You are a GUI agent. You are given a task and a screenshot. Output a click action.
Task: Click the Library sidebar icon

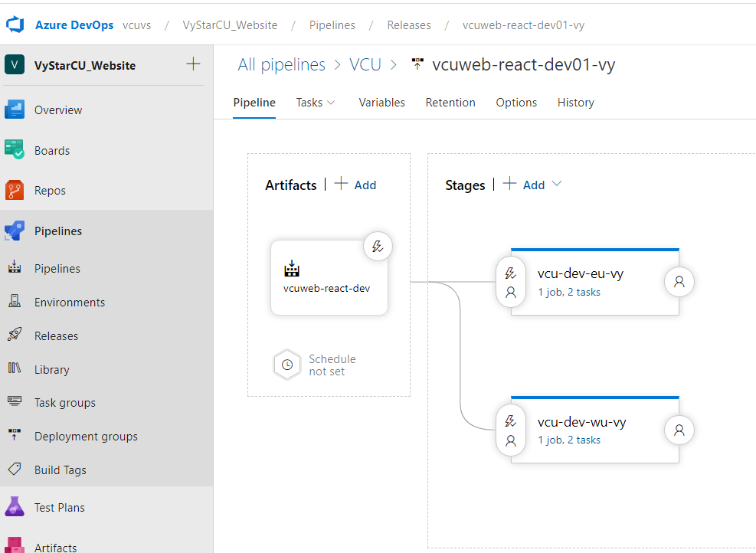coord(16,369)
